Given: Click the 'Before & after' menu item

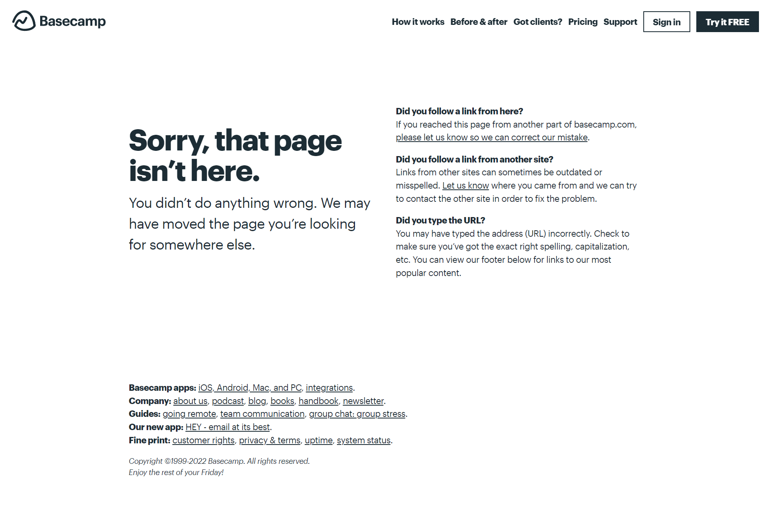Looking at the screenshot, I should click(479, 21).
